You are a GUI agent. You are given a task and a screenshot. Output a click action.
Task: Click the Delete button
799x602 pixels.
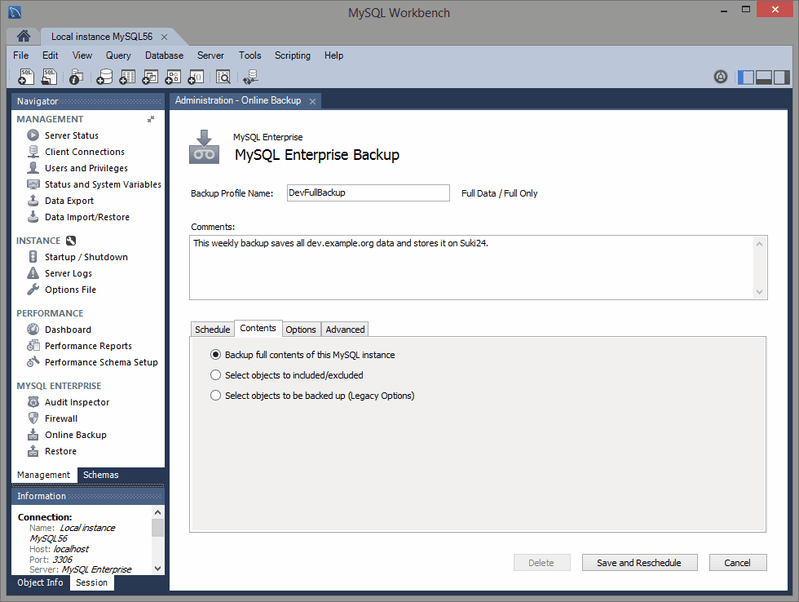click(541, 563)
